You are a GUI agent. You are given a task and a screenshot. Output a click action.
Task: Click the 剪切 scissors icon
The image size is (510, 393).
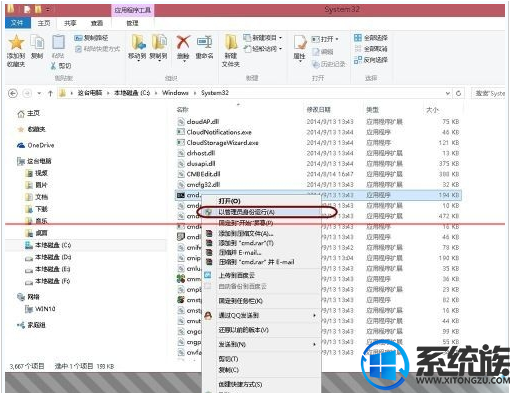[53, 66]
